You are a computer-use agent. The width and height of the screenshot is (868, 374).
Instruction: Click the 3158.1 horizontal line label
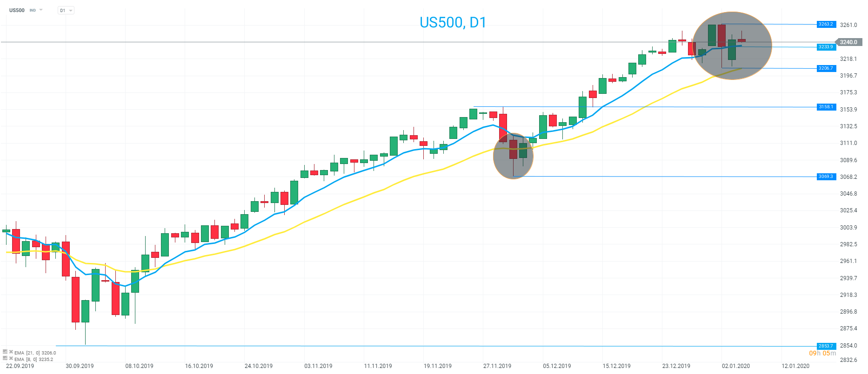pos(826,107)
